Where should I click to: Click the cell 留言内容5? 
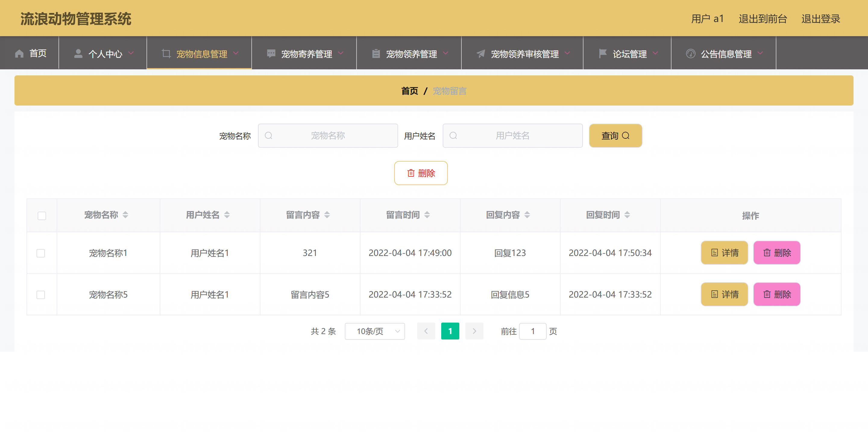(310, 295)
